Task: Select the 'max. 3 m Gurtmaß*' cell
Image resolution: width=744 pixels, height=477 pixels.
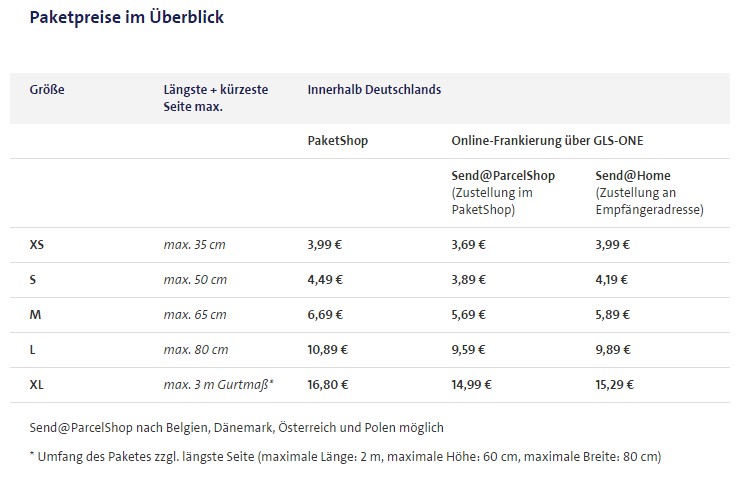Action: 218,384
